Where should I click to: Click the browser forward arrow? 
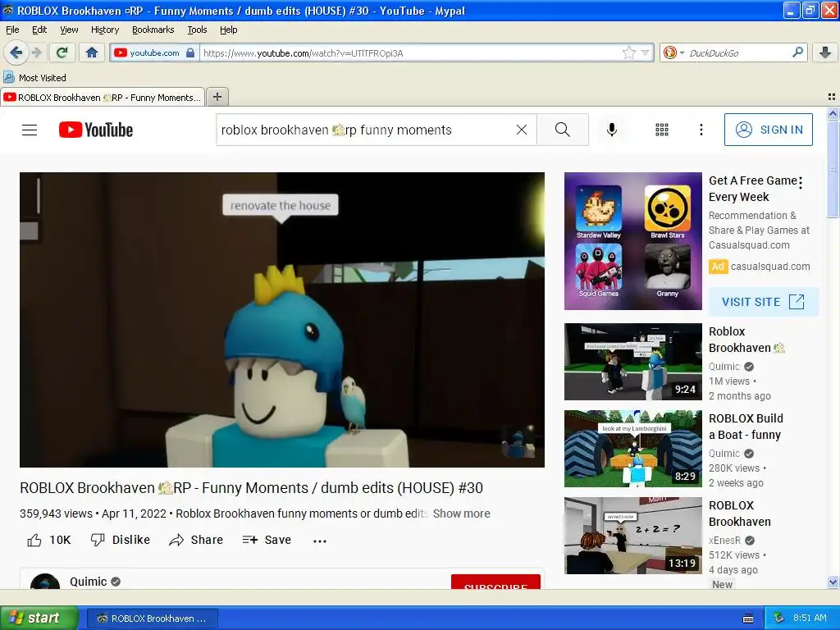coord(36,52)
